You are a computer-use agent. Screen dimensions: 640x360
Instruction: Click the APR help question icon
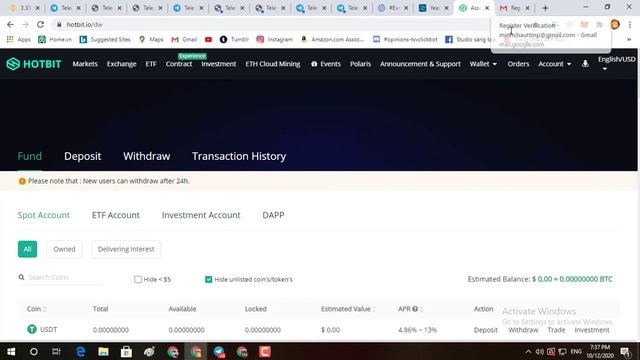pos(415,309)
